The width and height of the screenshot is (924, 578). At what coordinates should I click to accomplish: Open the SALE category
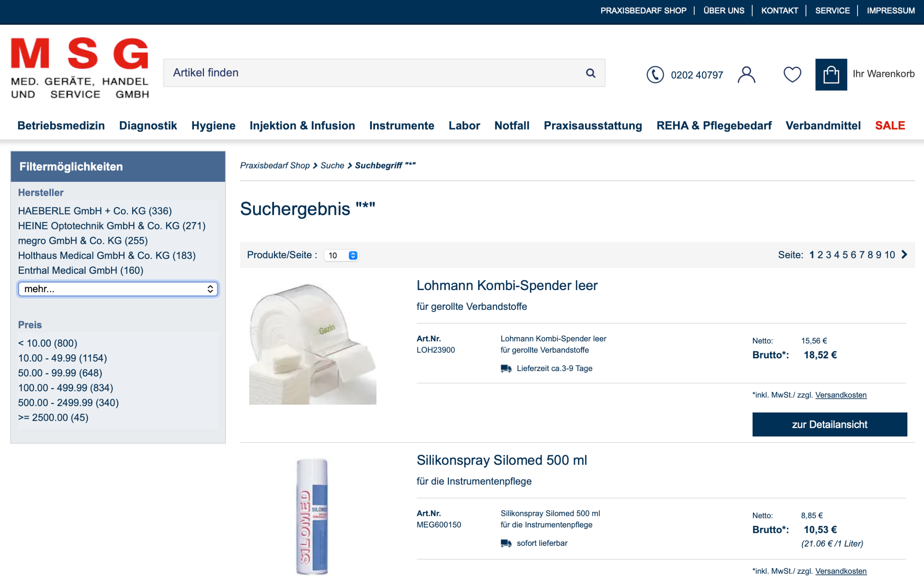890,126
